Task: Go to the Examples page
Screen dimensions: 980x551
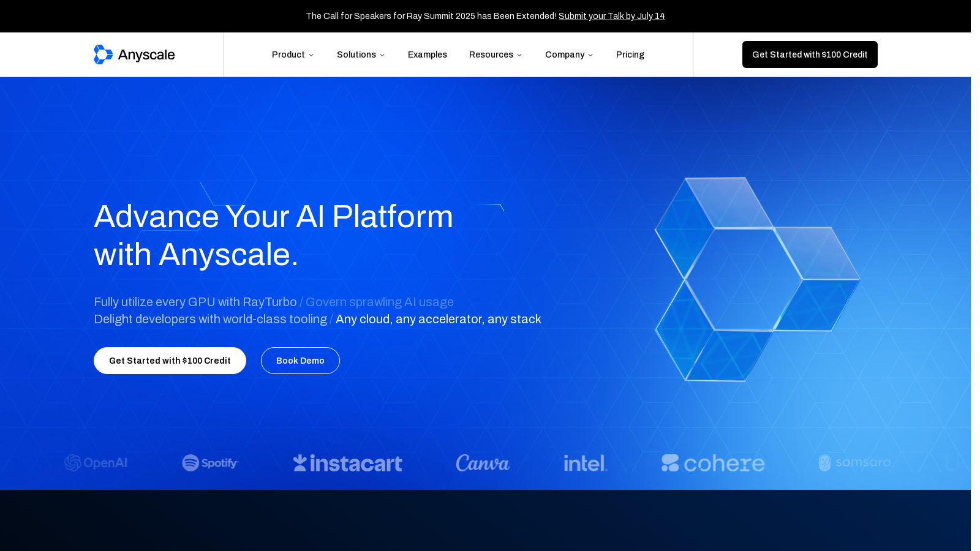Action: 427,54
